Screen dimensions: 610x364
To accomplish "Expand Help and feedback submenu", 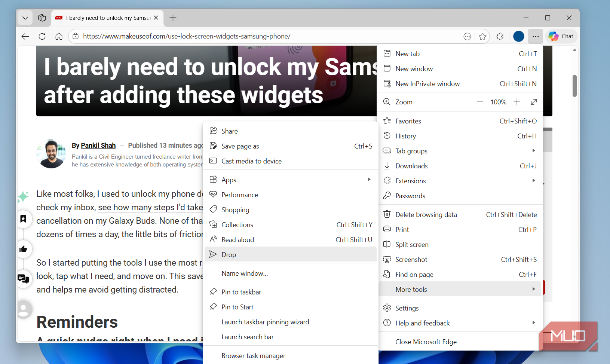I will point(460,323).
